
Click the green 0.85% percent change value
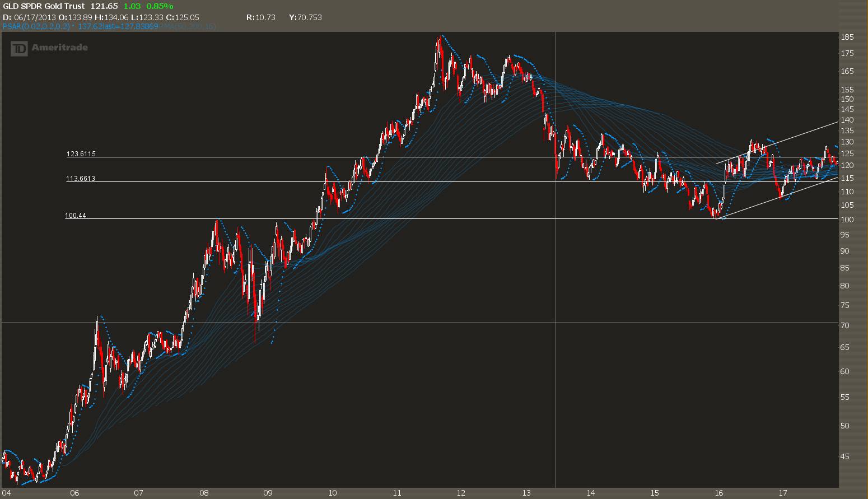160,6
